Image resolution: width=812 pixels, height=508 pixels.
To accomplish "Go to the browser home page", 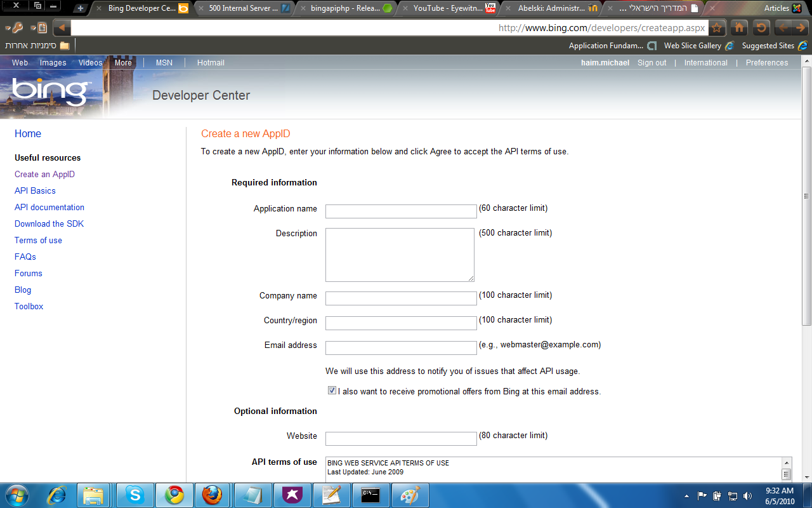I will coord(739,28).
